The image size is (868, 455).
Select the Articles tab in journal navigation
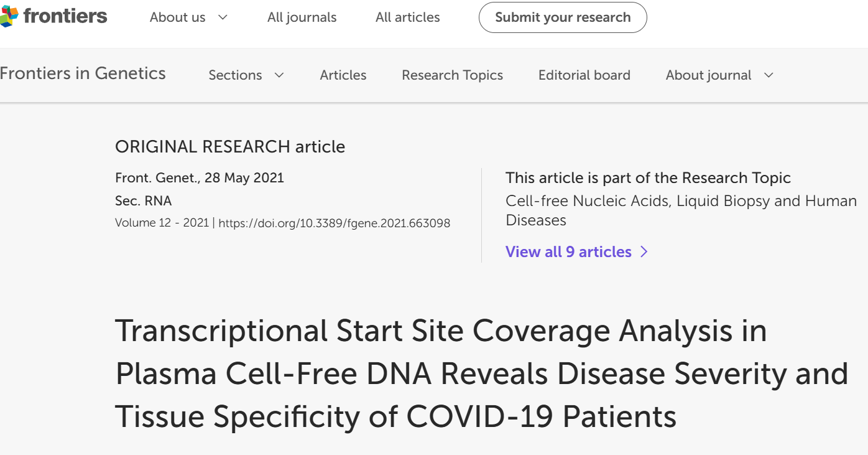click(x=343, y=75)
